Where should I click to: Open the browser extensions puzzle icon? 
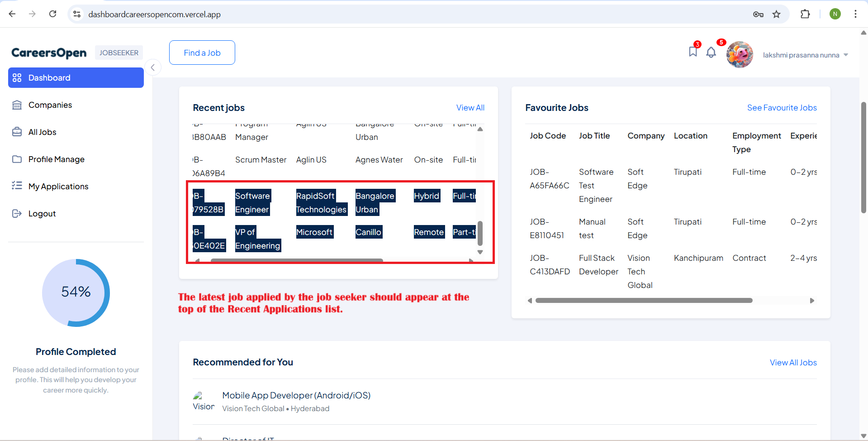pos(805,14)
